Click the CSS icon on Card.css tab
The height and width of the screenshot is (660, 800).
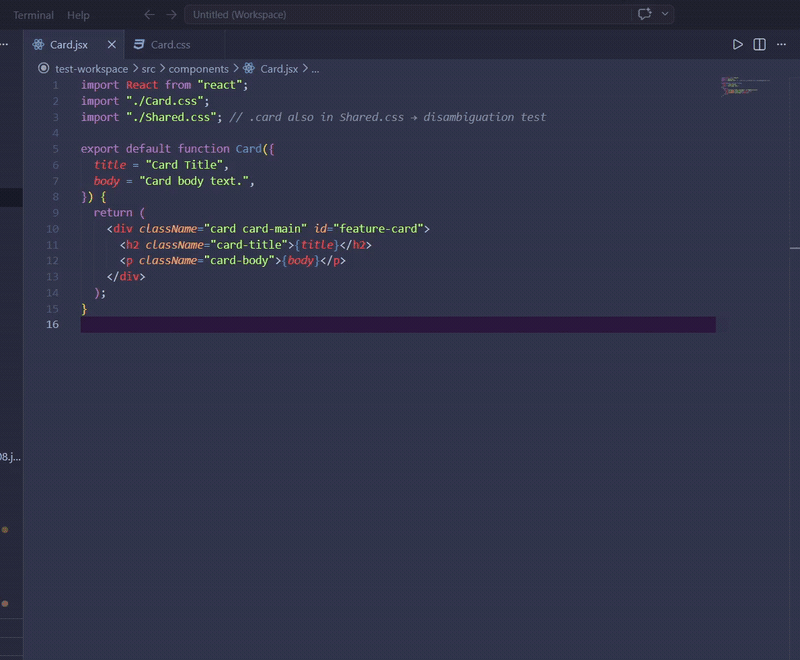[139, 45]
